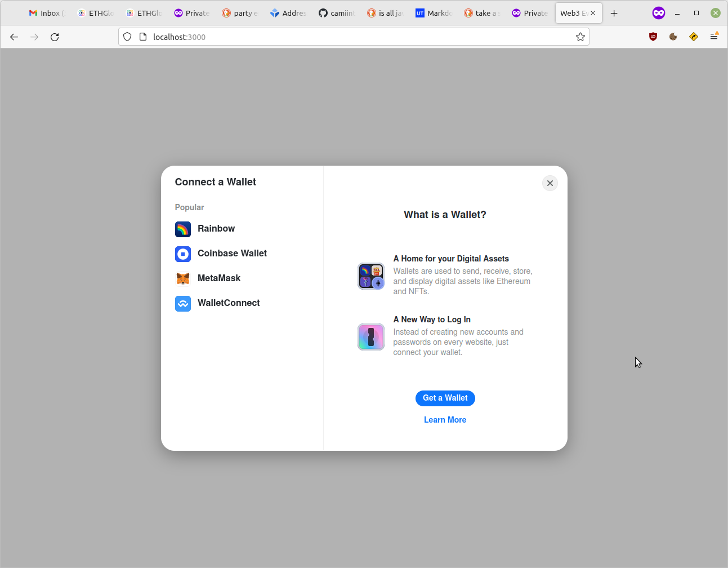728x568 pixels.
Task: Click the Coinbase Wallet label
Action: 232,254
